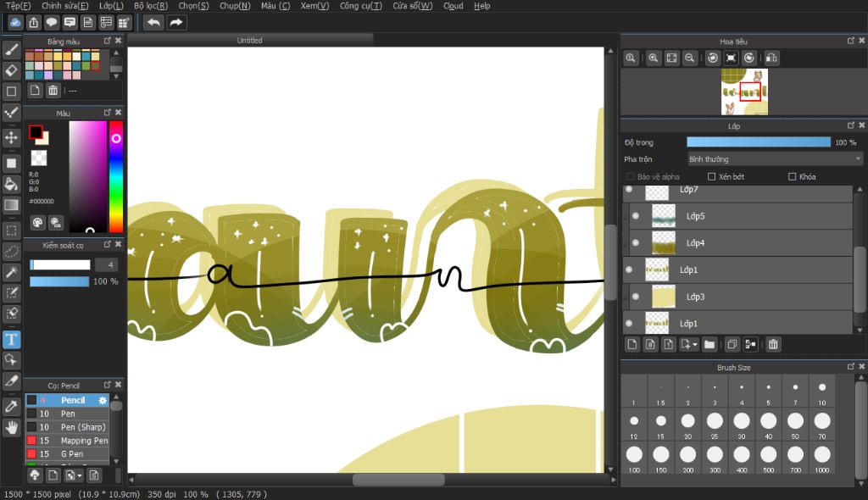Viewport: 868px width, 500px height.
Task: Click the rainbow hue slider bar
Action: 115,176
